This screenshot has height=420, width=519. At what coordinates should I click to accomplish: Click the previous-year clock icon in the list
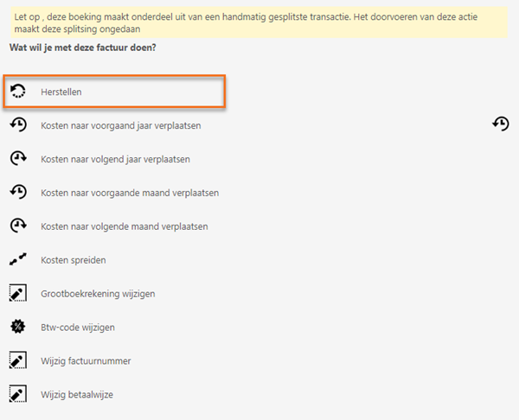point(18,124)
